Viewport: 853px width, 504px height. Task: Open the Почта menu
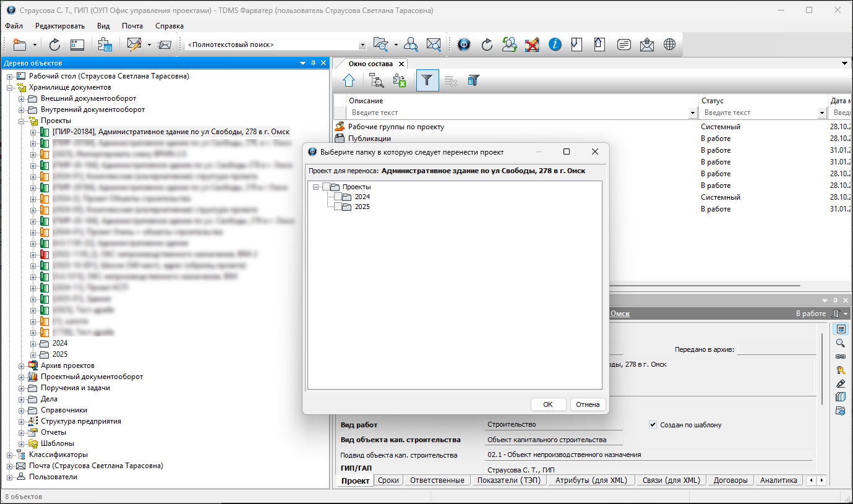tap(132, 26)
